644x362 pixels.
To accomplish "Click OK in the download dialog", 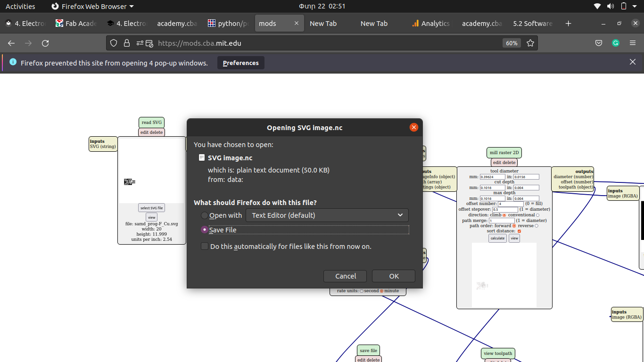I will 394,276.
